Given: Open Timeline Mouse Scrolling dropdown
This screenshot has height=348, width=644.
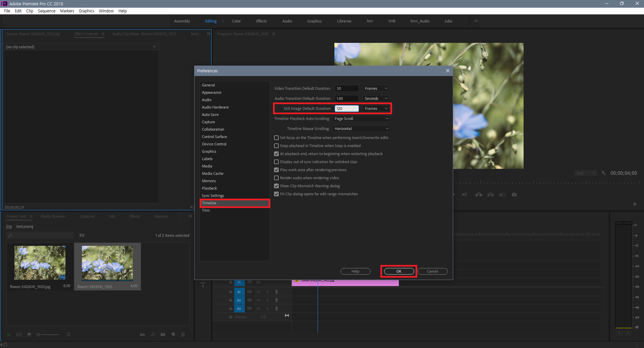Looking at the screenshot, I should [x=361, y=129].
